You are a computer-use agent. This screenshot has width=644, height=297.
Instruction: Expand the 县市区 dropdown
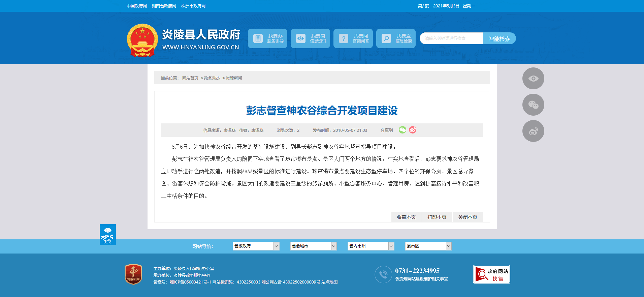428,246
